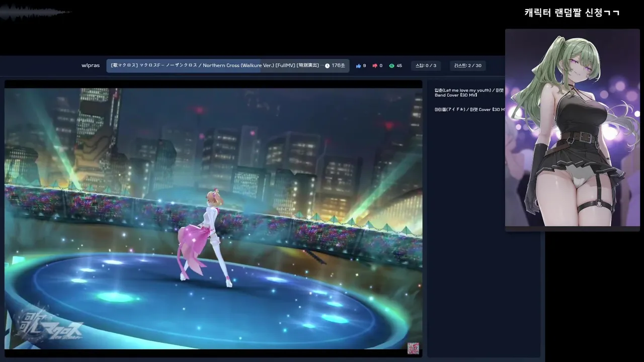Click the music video player area
The image size is (644, 362).
pos(213,219)
